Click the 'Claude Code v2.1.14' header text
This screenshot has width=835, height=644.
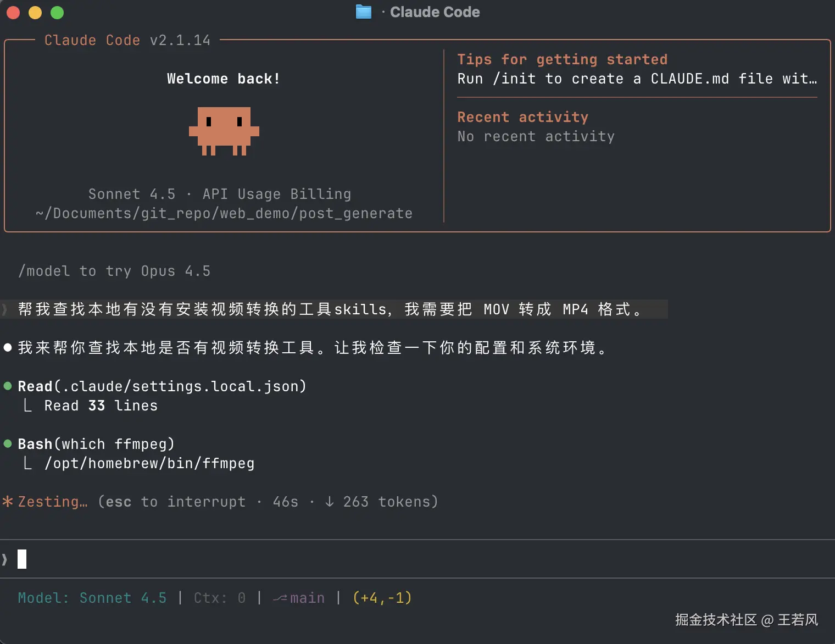tap(127, 40)
